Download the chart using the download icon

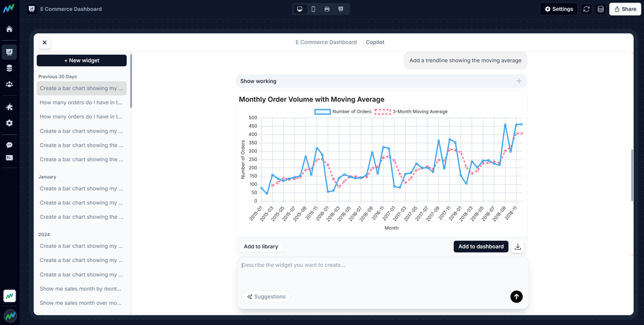click(518, 246)
